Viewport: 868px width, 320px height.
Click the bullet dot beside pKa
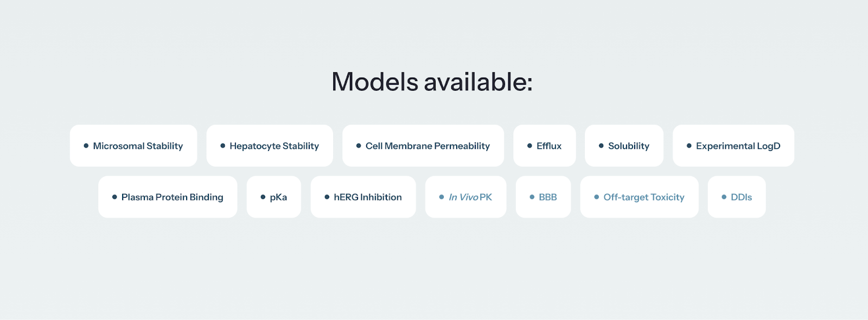(263, 197)
